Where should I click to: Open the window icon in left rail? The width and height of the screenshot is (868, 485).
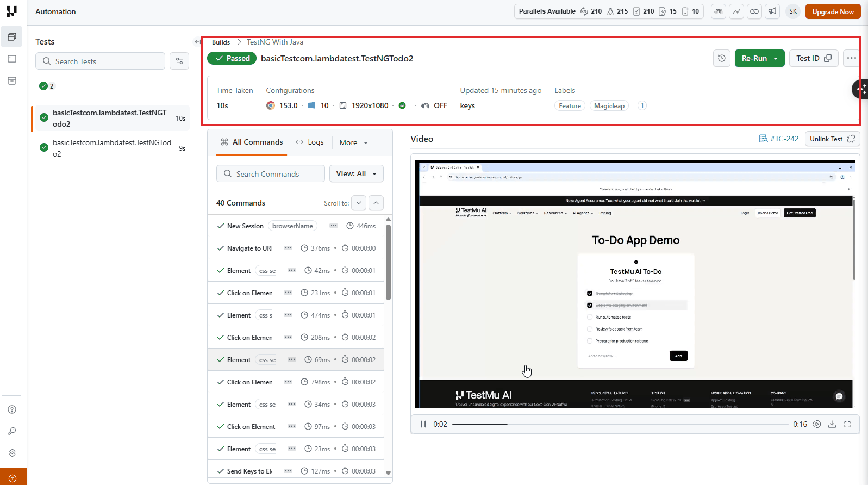12,59
